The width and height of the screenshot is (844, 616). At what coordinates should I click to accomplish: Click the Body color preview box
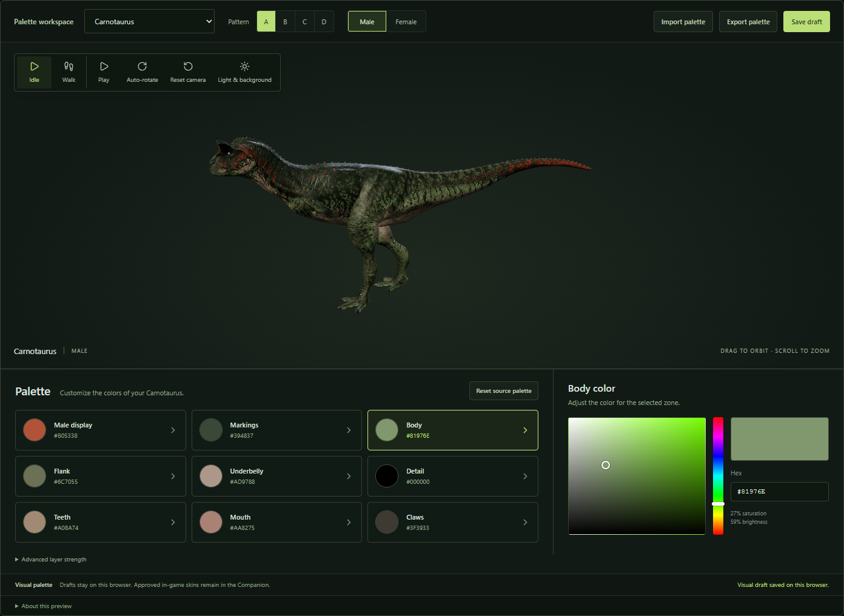tap(779, 439)
